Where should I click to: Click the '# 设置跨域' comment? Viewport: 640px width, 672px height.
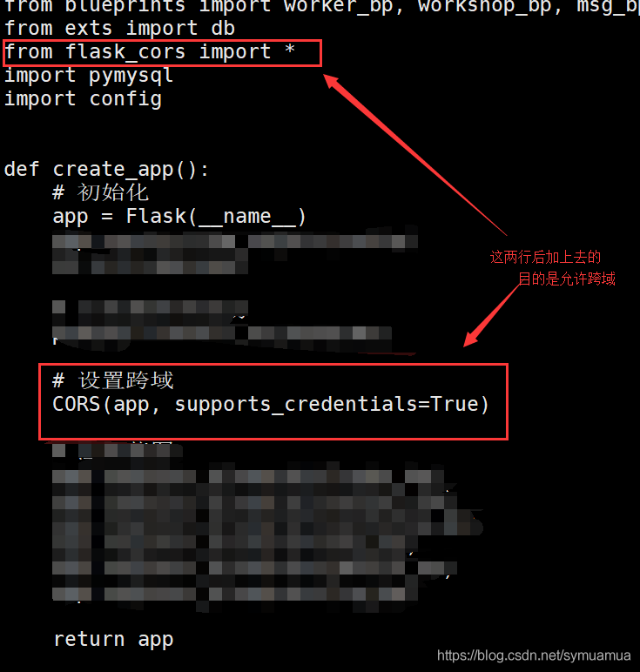(112, 380)
